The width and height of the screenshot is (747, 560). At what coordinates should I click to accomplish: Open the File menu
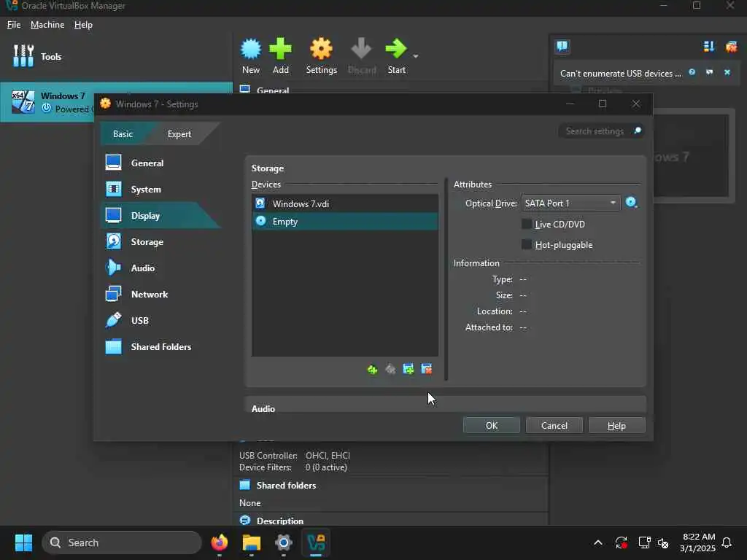click(x=14, y=25)
